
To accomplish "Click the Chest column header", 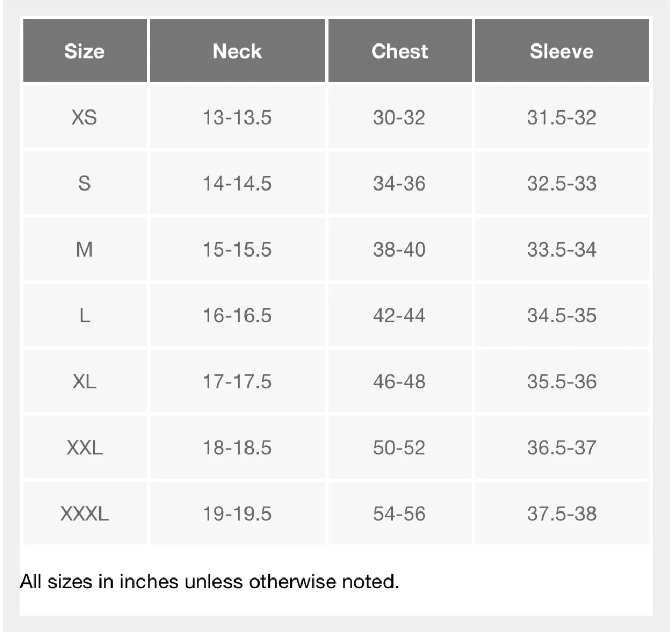I will tap(399, 51).
